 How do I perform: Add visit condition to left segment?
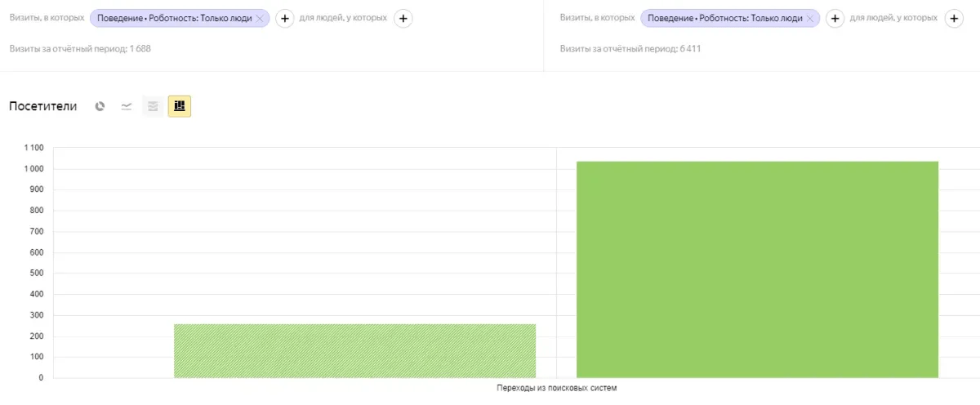[284, 18]
